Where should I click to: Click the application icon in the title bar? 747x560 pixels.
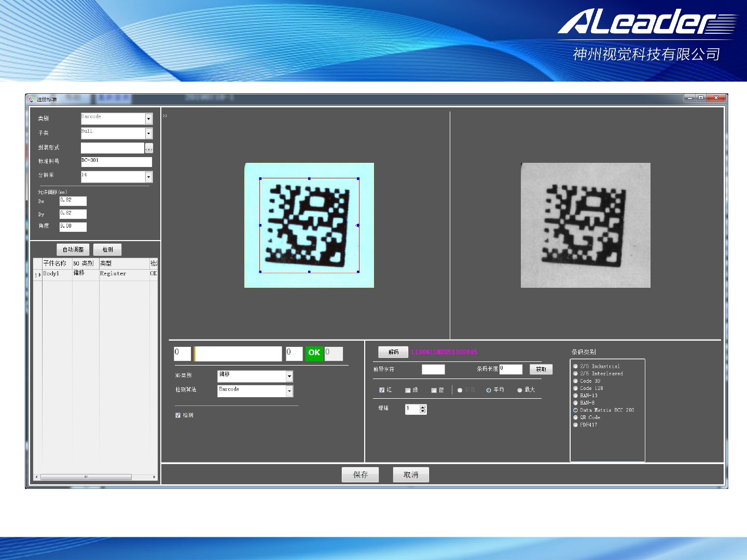[31, 99]
